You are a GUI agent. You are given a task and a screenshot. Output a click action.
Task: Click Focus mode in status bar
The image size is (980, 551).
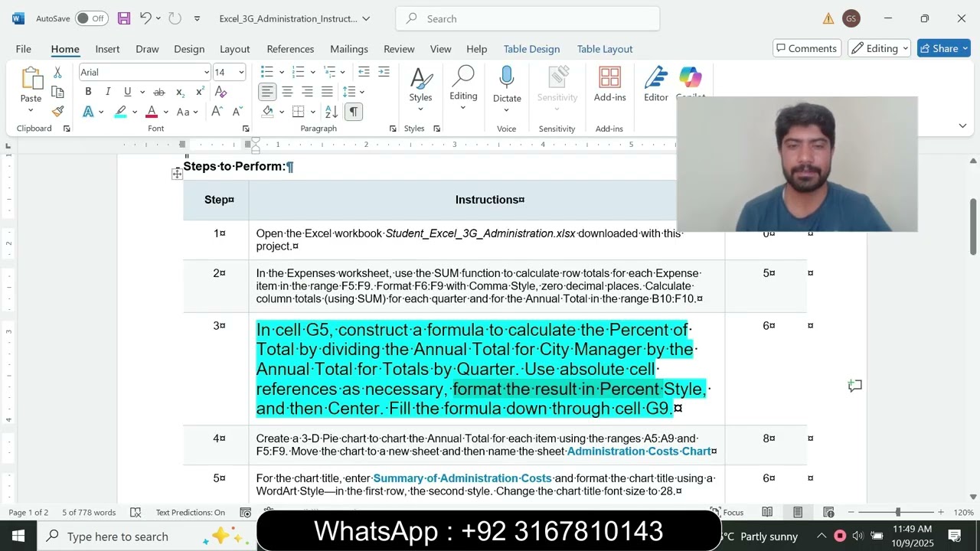(727, 512)
